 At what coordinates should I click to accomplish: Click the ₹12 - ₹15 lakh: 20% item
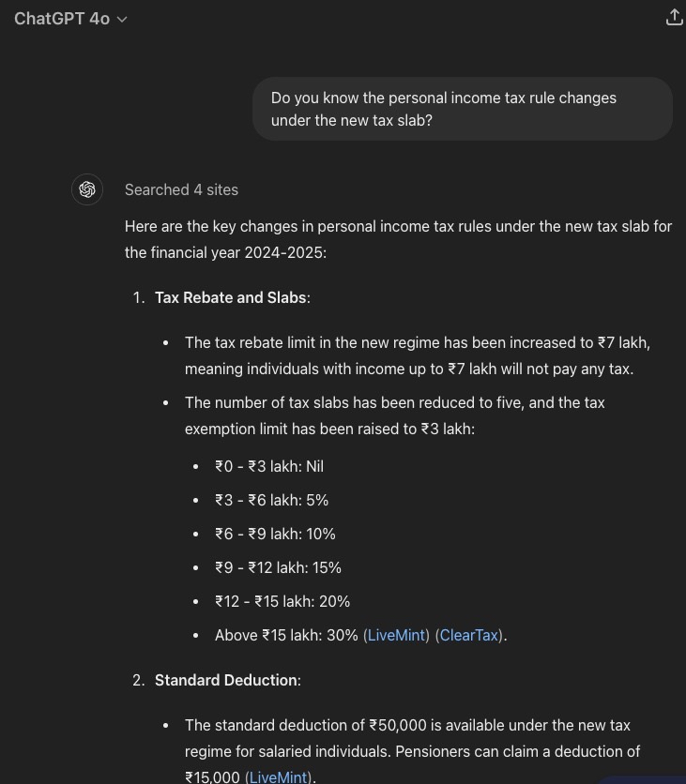click(282, 601)
